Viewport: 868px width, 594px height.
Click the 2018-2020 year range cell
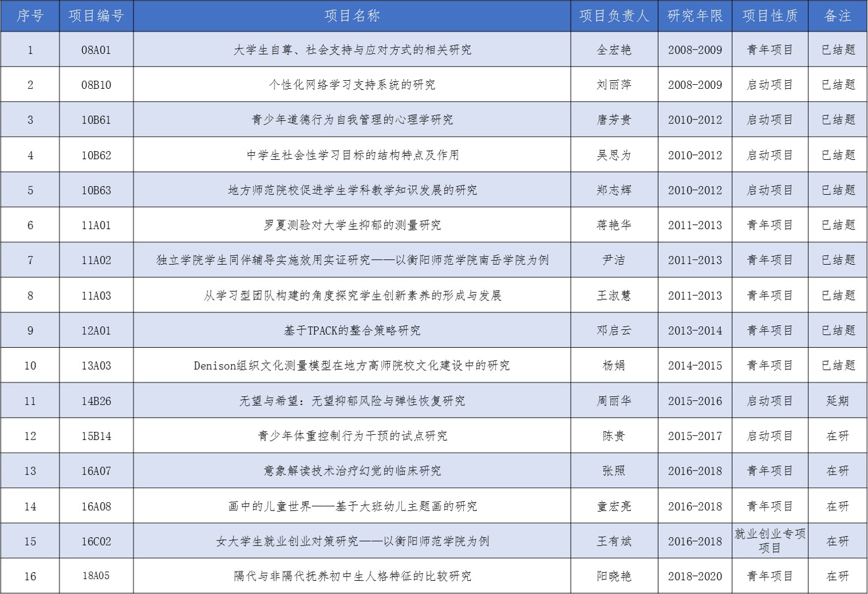(x=695, y=576)
